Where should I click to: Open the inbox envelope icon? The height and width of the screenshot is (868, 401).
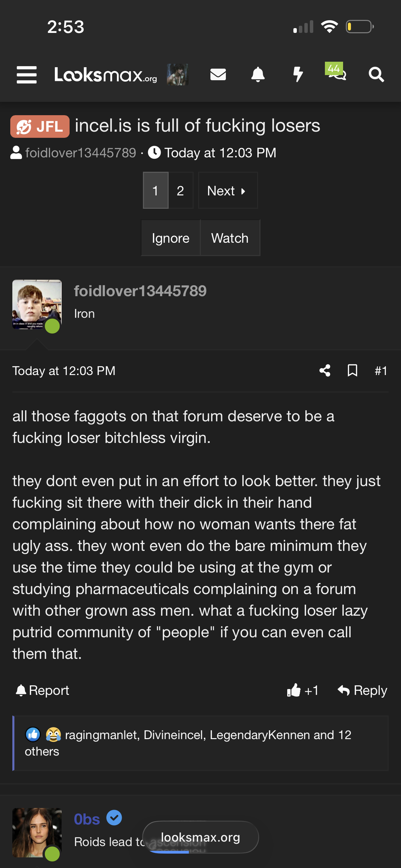218,74
